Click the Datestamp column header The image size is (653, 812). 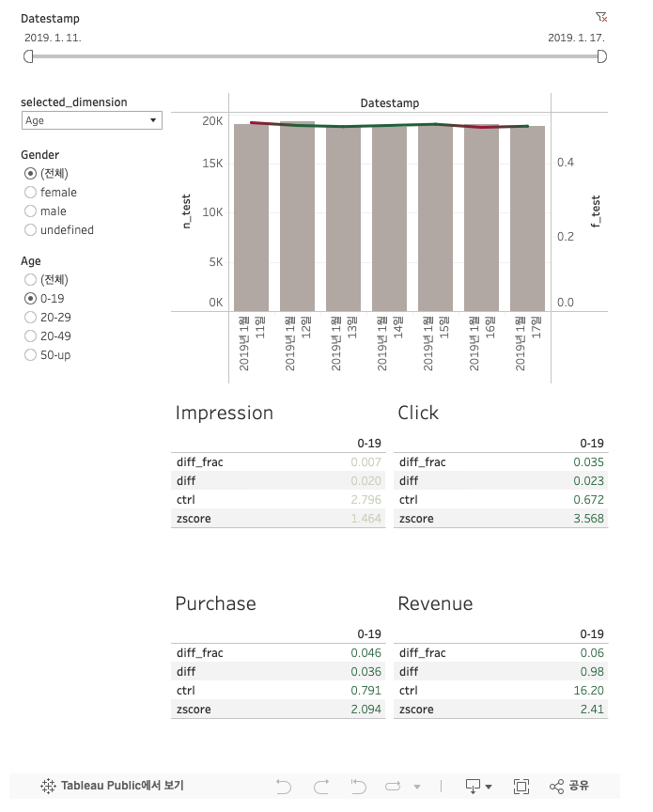pos(389,103)
